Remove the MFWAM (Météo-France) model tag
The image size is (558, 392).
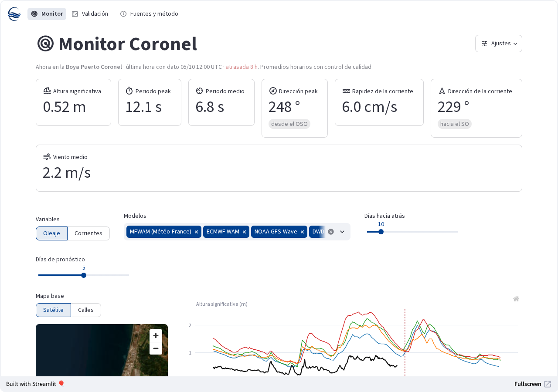pyautogui.click(x=196, y=232)
